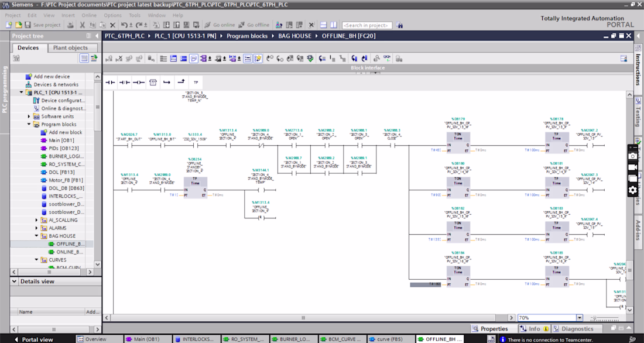This screenshot has width=644, height=343.
Task: Select Main [OB1] in the project tree
Action: [61, 140]
